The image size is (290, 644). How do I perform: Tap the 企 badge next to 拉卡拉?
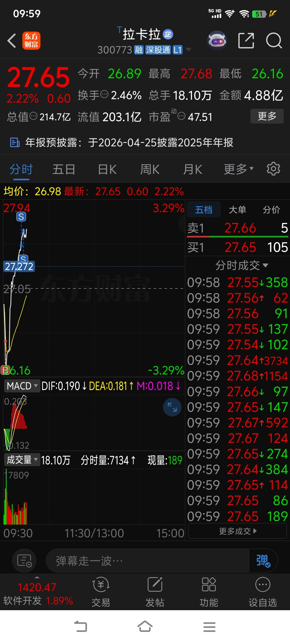click(168, 34)
